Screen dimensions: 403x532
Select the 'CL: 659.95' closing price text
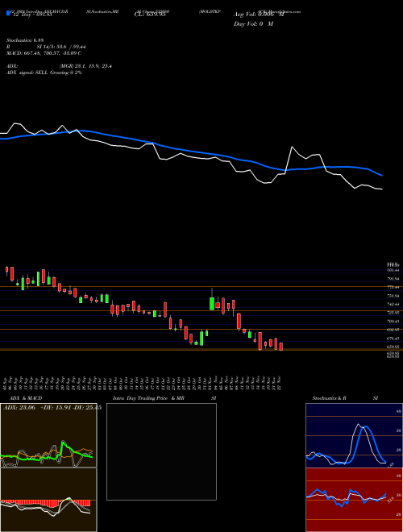pyautogui.click(x=150, y=15)
